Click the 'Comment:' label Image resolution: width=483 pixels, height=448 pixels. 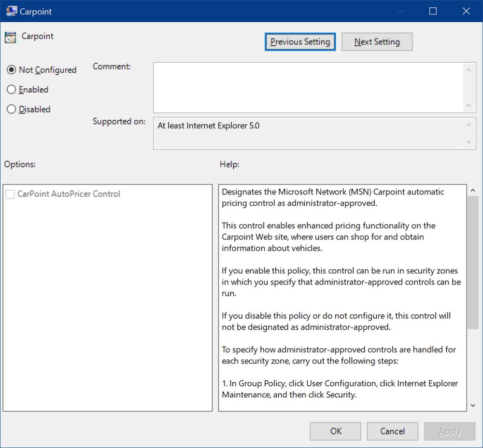coord(112,67)
